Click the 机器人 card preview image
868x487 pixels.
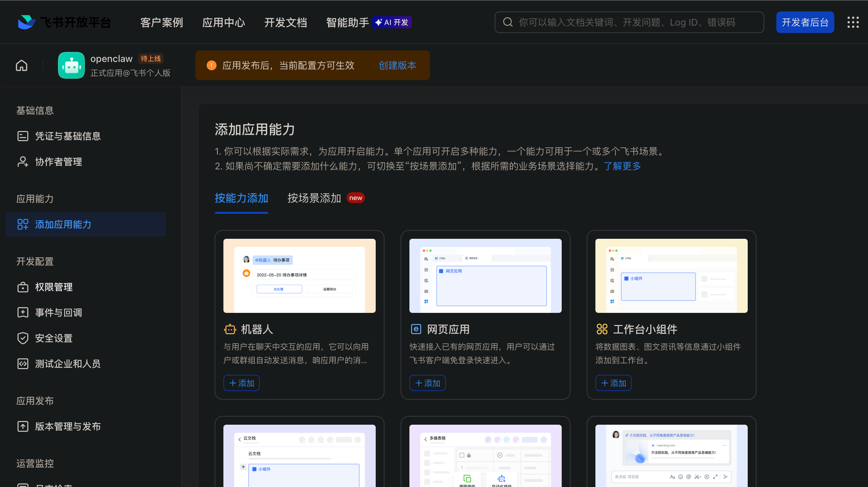click(x=300, y=276)
